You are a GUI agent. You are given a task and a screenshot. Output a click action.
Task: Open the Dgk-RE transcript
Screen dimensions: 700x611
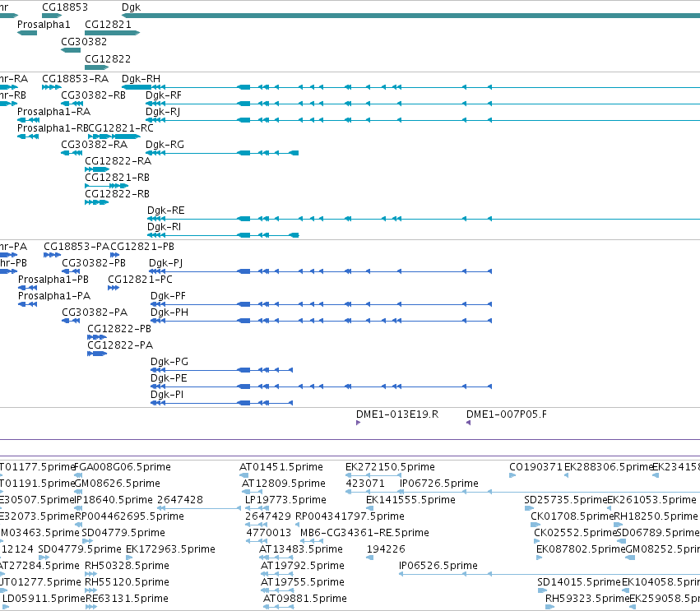[x=165, y=211]
